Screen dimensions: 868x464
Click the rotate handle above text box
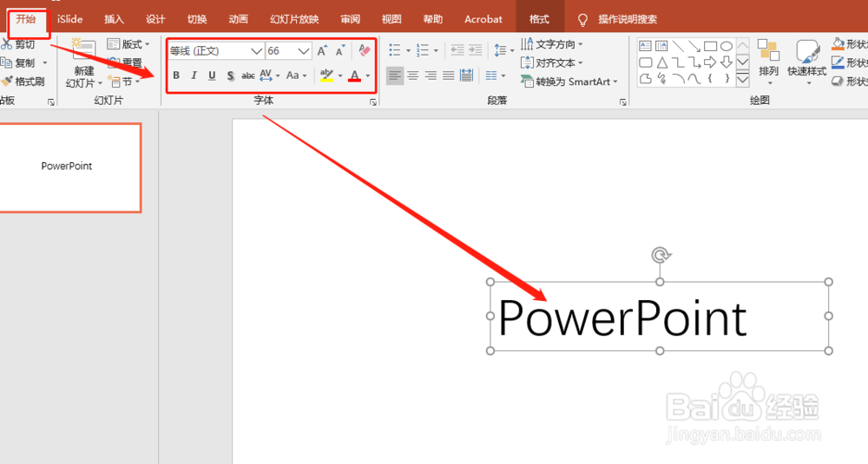[x=661, y=255]
